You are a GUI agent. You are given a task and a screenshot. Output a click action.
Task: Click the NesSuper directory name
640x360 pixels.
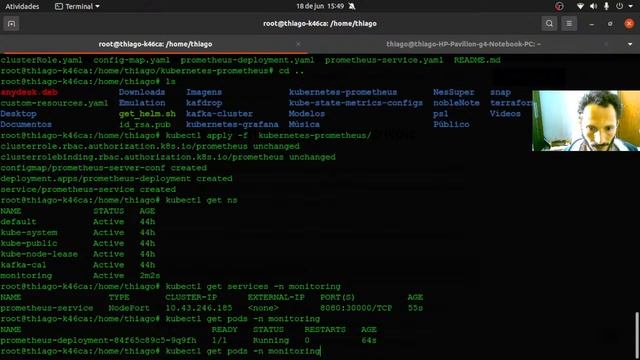[453, 92]
